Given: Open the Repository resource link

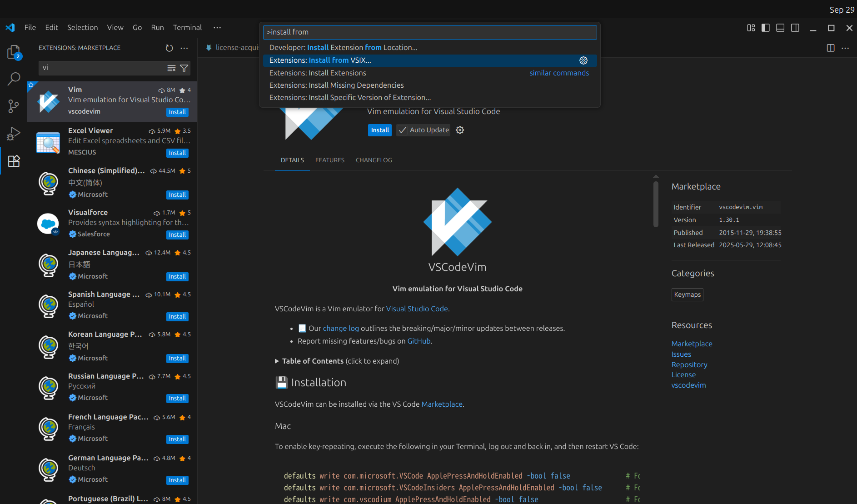Looking at the screenshot, I should tap(689, 364).
